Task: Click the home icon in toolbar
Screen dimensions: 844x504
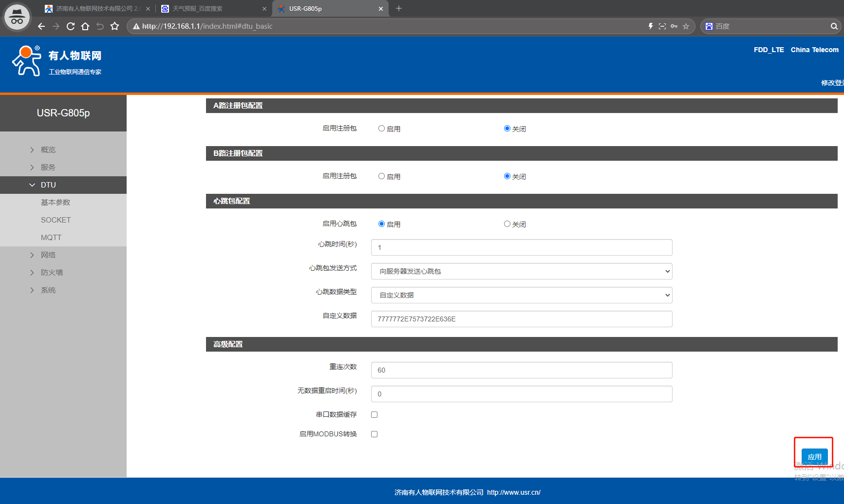Action: point(85,26)
